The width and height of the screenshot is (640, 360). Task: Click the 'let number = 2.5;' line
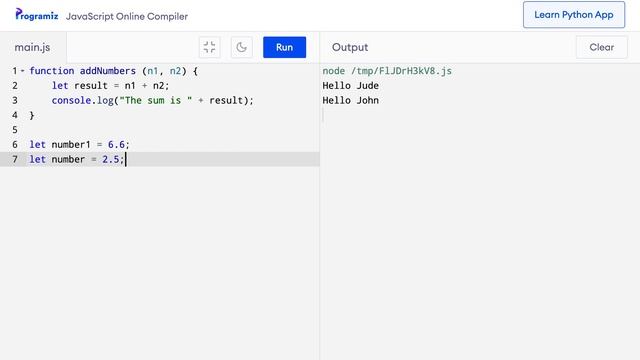pyautogui.click(x=76, y=159)
